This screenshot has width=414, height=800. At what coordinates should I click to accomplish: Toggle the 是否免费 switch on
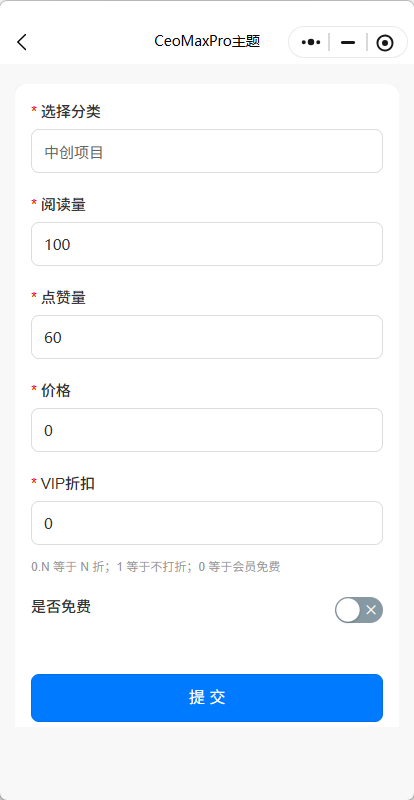click(x=359, y=610)
